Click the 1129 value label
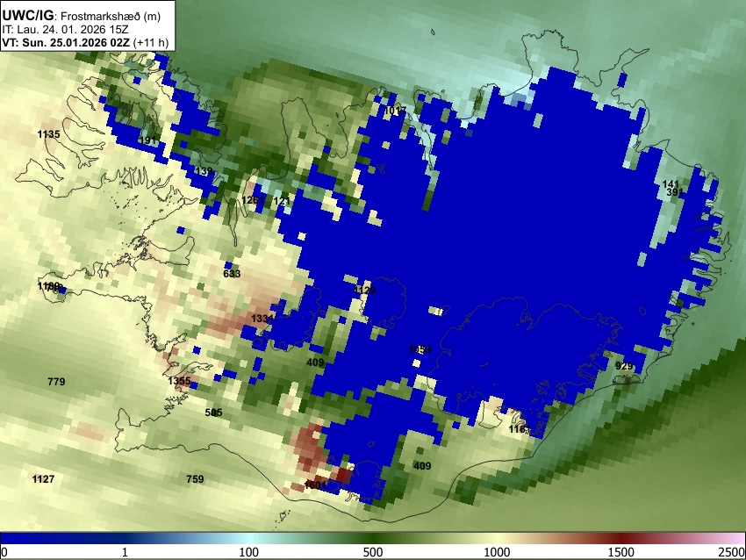The height and width of the screenshot is (560, 746). point(365,291)
